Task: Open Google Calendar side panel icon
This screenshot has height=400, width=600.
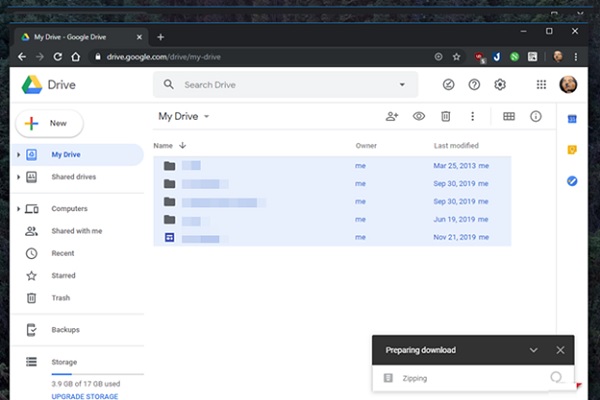Action: coord(572,119)
